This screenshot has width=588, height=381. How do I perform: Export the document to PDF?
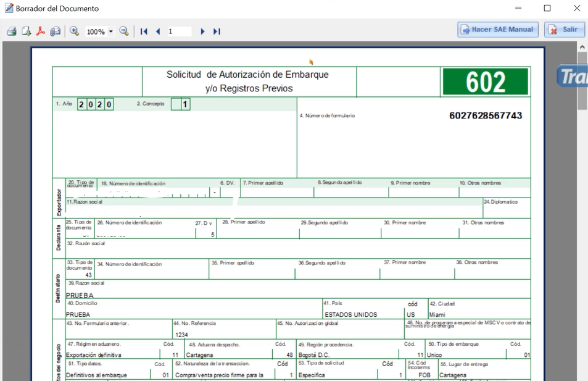pos(41,31)
